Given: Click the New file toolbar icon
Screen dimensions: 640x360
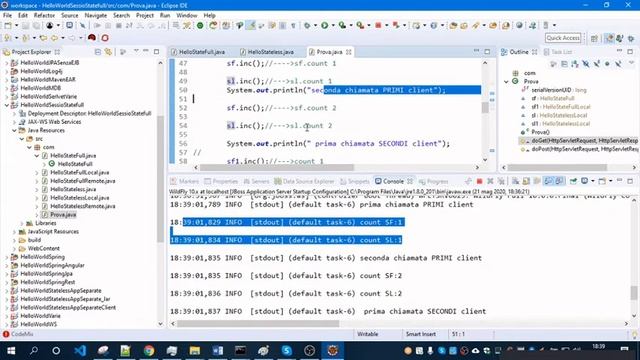Looking at the screenshot, I should pyautogui.click(x=8, y=25).
